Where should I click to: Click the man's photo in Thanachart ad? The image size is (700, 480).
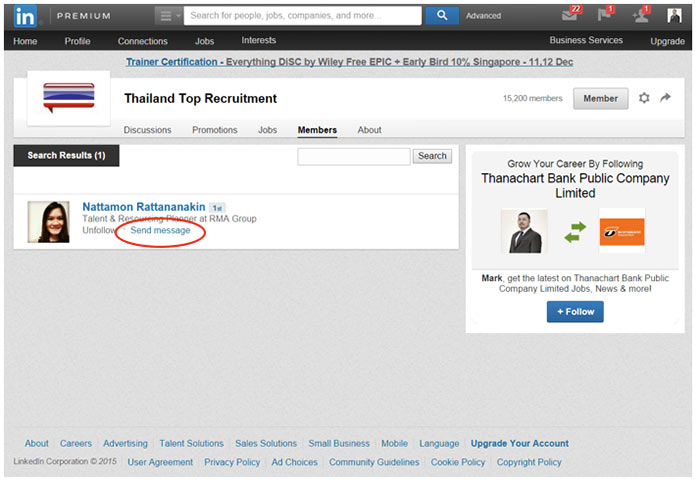point(524,232)
